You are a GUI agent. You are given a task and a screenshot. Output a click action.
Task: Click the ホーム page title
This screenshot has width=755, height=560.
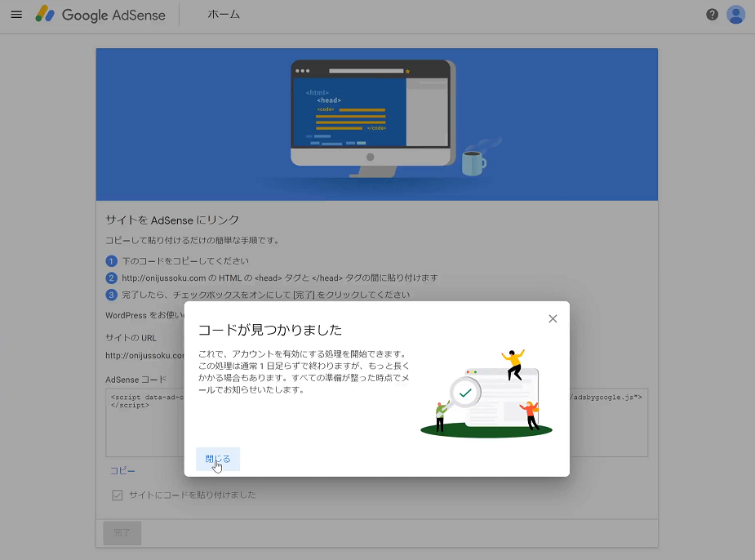click(x=224, y=15)
